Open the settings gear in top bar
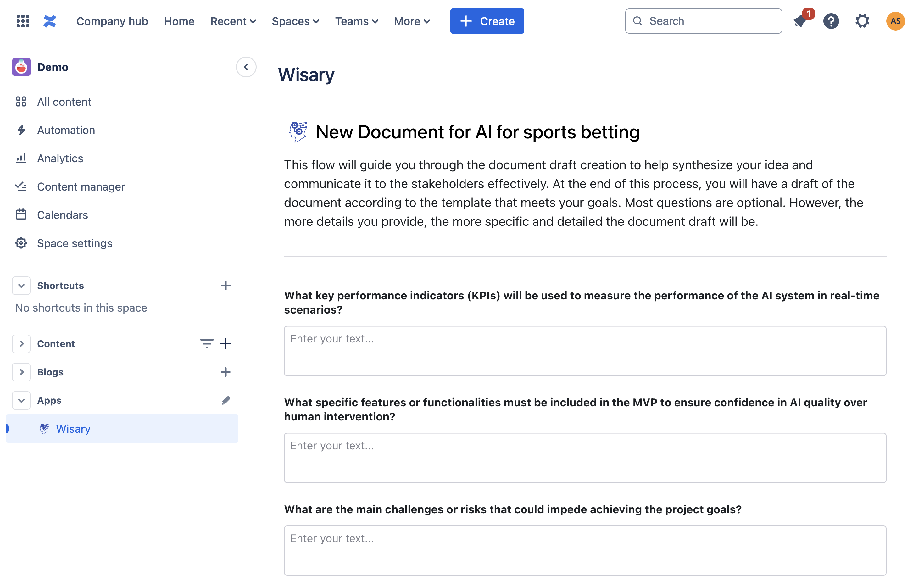924x578 pixels. [x=862, y=21]
